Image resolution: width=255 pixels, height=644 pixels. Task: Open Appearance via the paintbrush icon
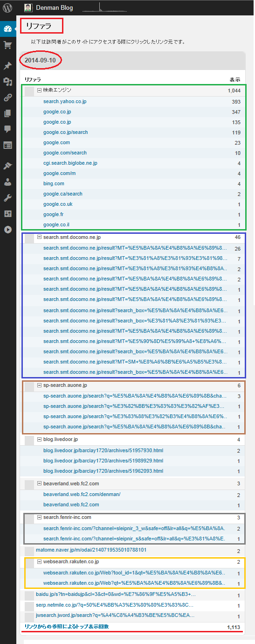[x=7, y=166]
